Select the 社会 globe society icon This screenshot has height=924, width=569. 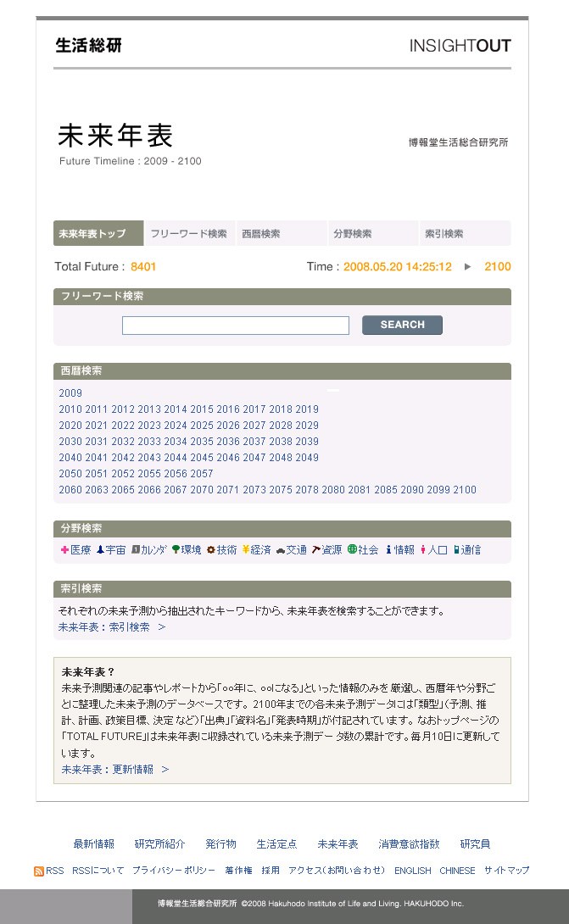[352, 550]
